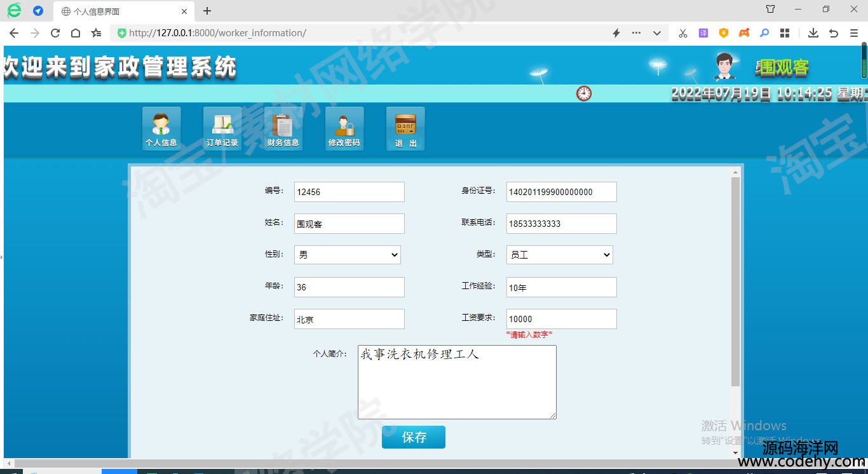Screen dimensions: 868x474
Task: Close the 个人信息界面 tab
Action: 184,11
